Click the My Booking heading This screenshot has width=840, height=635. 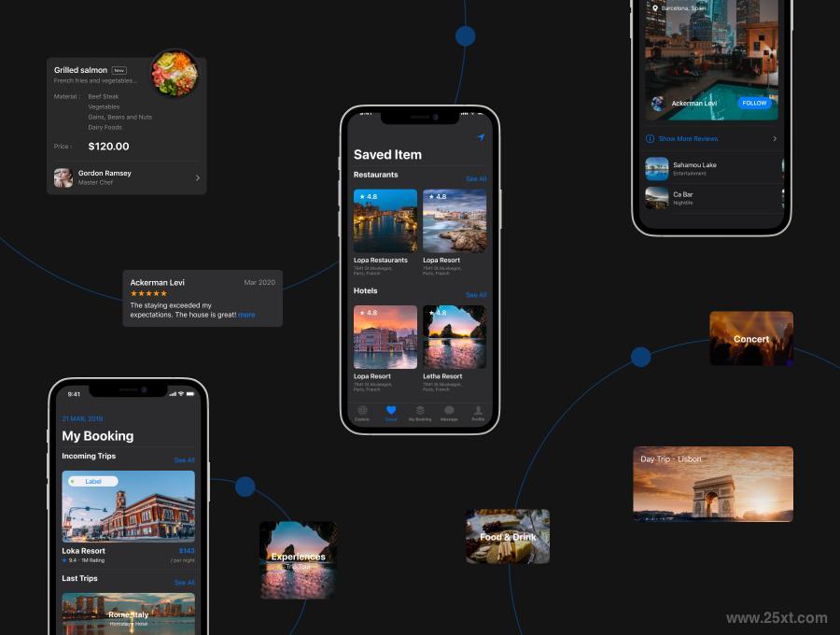click(x=97, y=436)
